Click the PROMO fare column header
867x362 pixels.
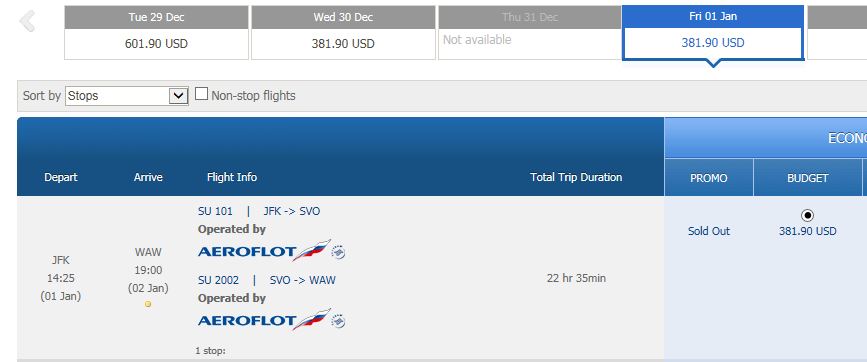pos(709,177)
